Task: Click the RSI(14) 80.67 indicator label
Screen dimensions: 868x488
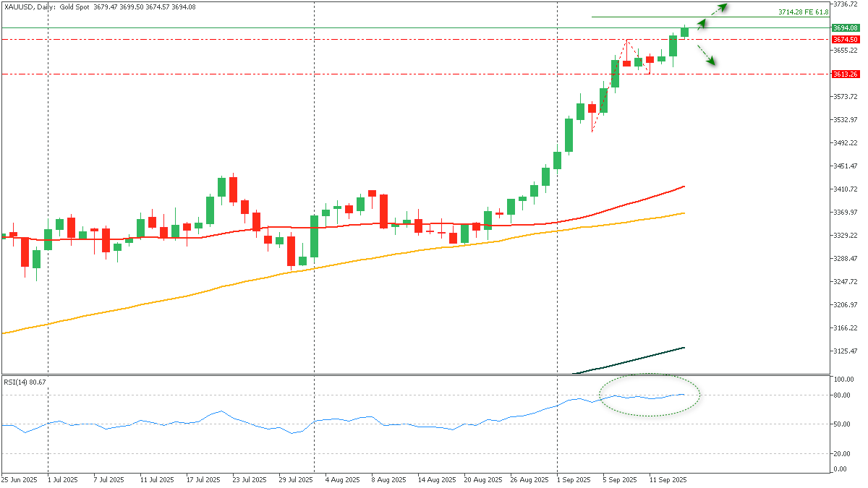Action: (25, 381)
